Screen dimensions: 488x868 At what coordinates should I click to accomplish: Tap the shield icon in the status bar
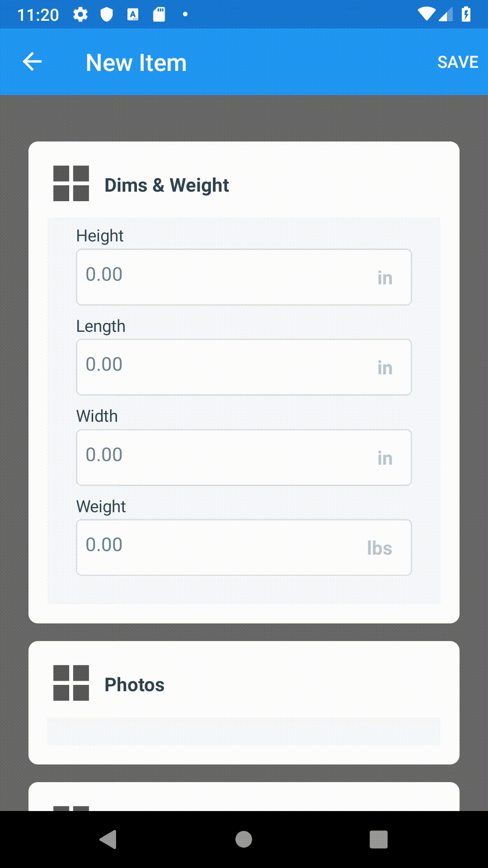pyautogui.click(x=107, y=14)
